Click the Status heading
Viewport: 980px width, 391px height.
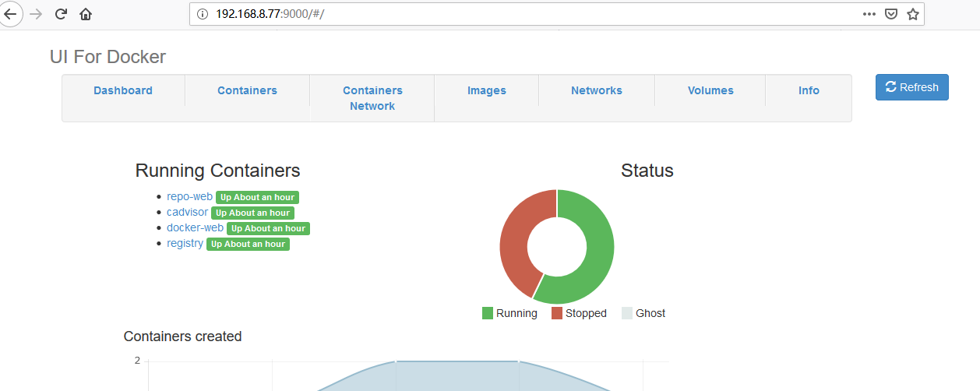pos(647,171)
